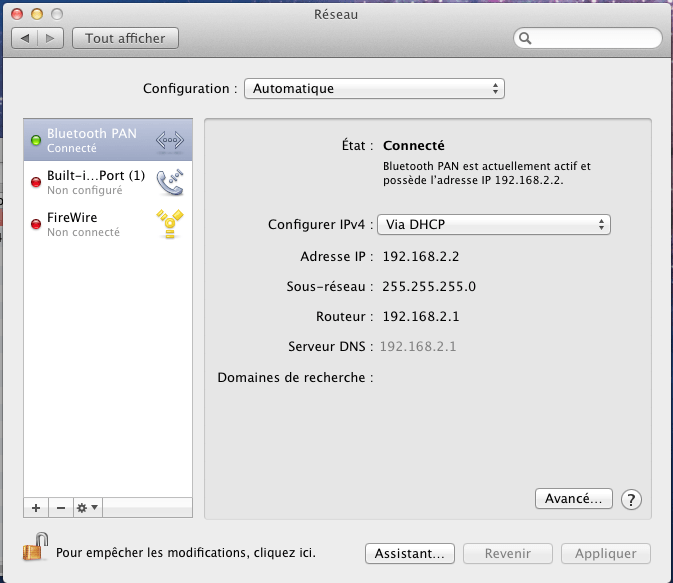The height and width of the screenshot is (583, 673).
Task: Click the Non configuré status text
Action: point(85,190)
